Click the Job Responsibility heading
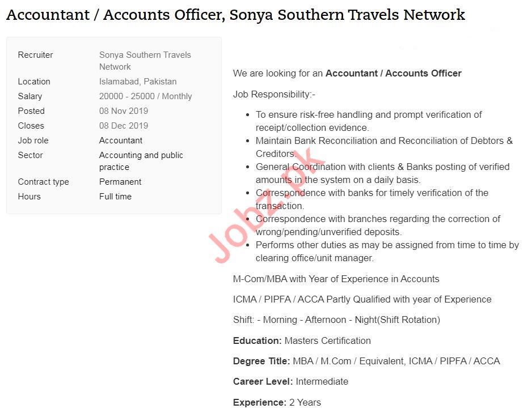532x413 pixels. click(274, 94)
